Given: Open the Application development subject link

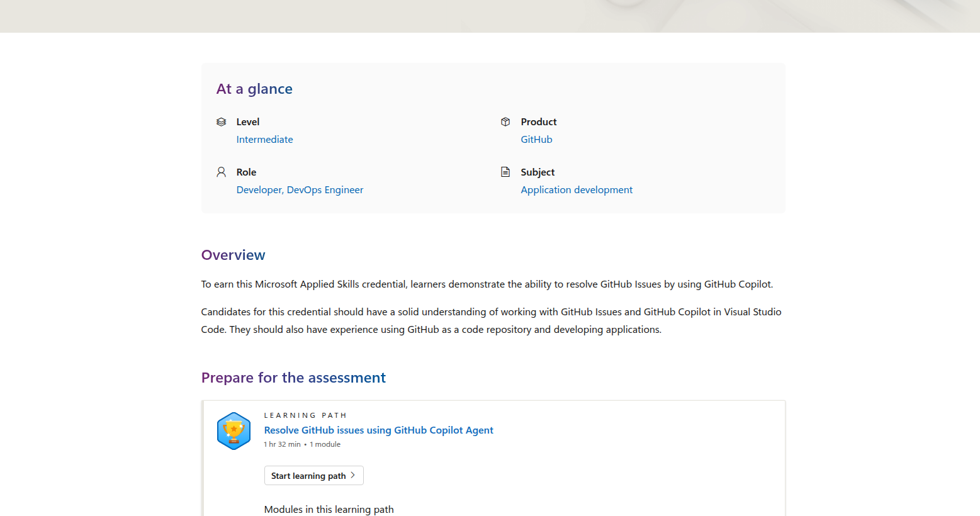Looking at the screenshot, I should click(577, 190).
